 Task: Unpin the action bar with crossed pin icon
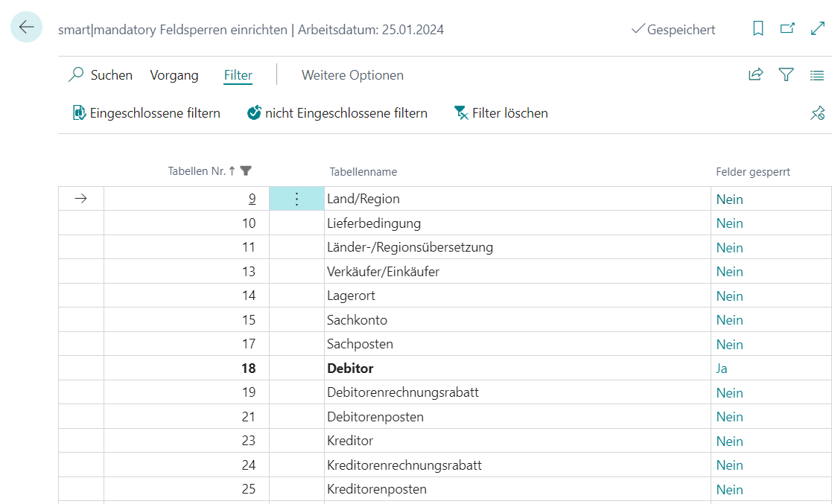(817, 112)
